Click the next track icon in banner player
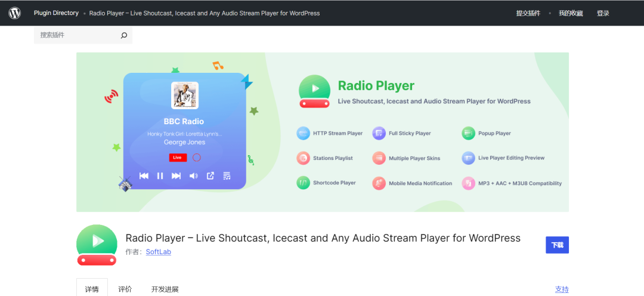 [x=176, y=176]
